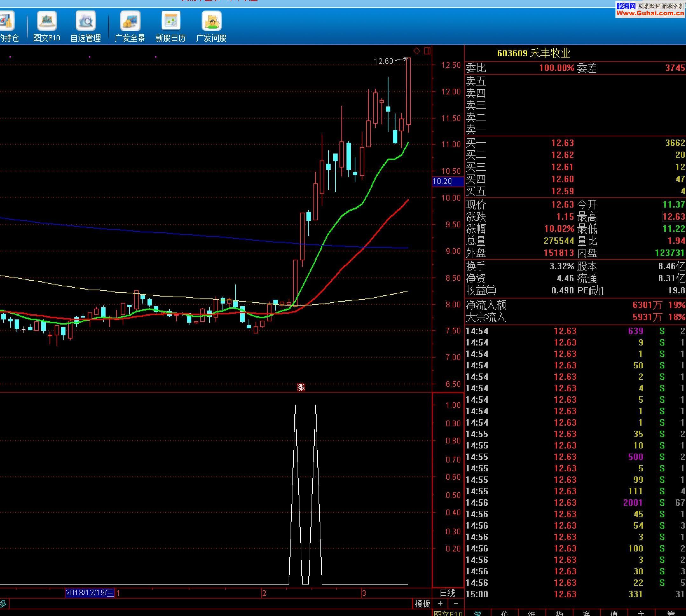Click the 14:55 trade with volume 500
The image size is (686, 616).
(575, 457)
